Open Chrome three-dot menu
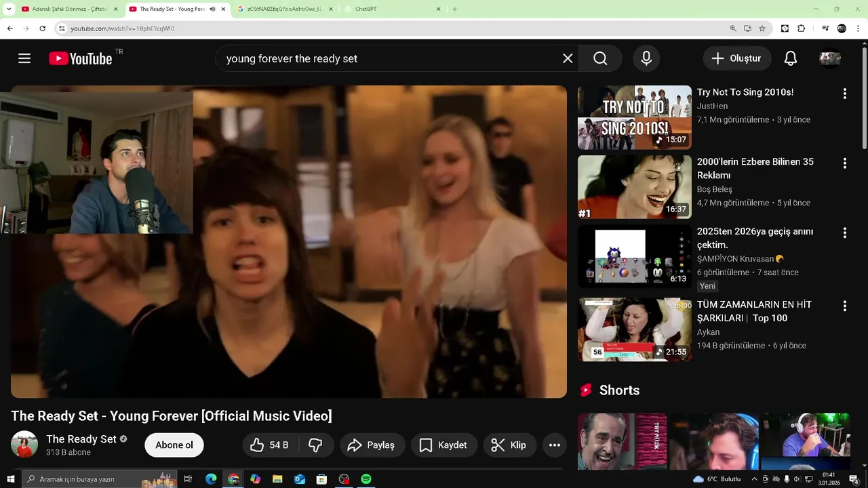Screen dimensions: 868x488 click(x=859, y=28)
